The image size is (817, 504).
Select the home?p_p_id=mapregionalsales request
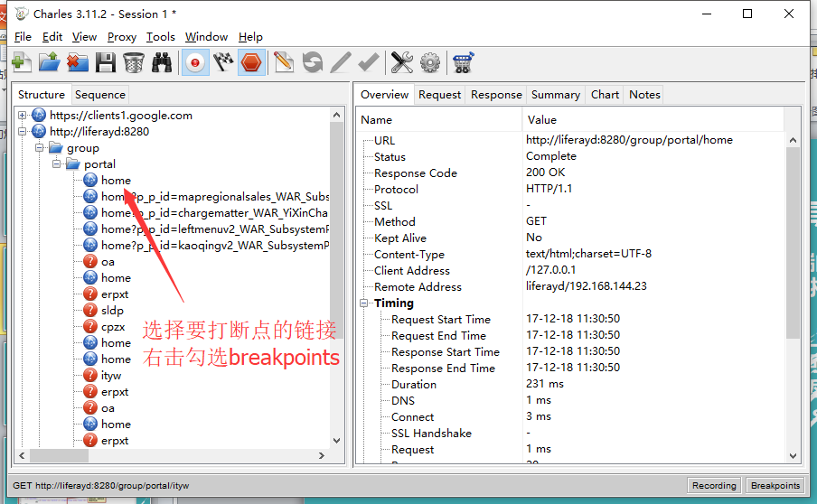coord(215,196)
